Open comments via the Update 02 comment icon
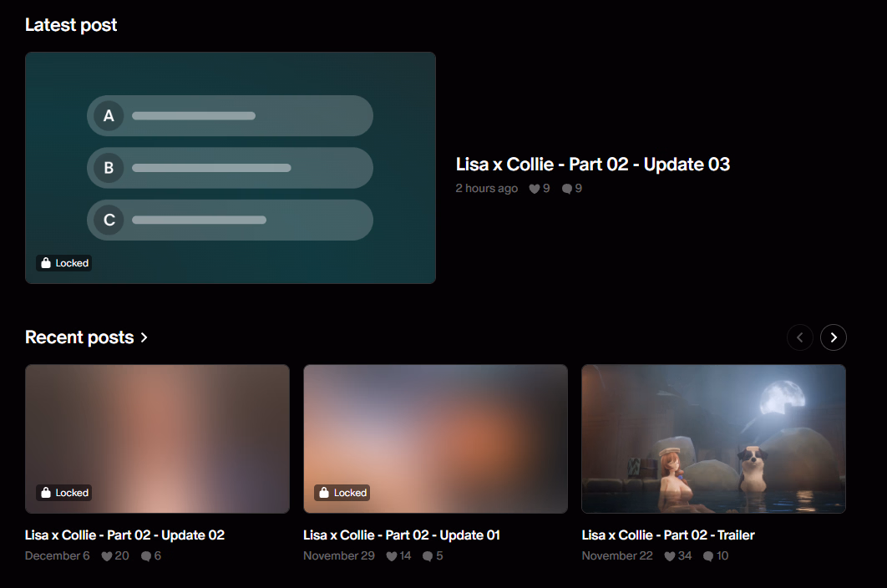 point(146,556)
